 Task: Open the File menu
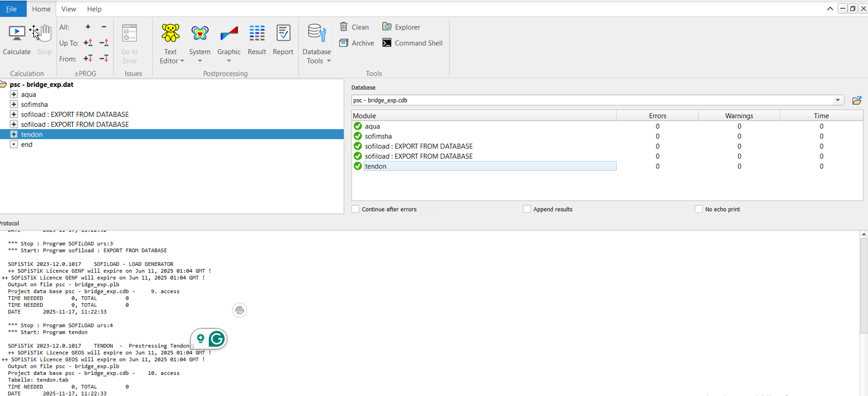click(x=12, y=9)
